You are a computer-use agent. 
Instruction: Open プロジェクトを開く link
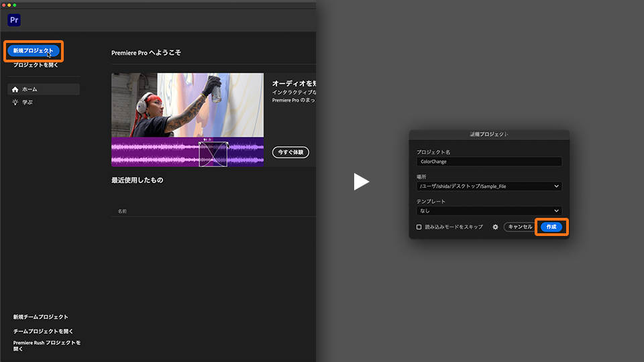(36, 65)
